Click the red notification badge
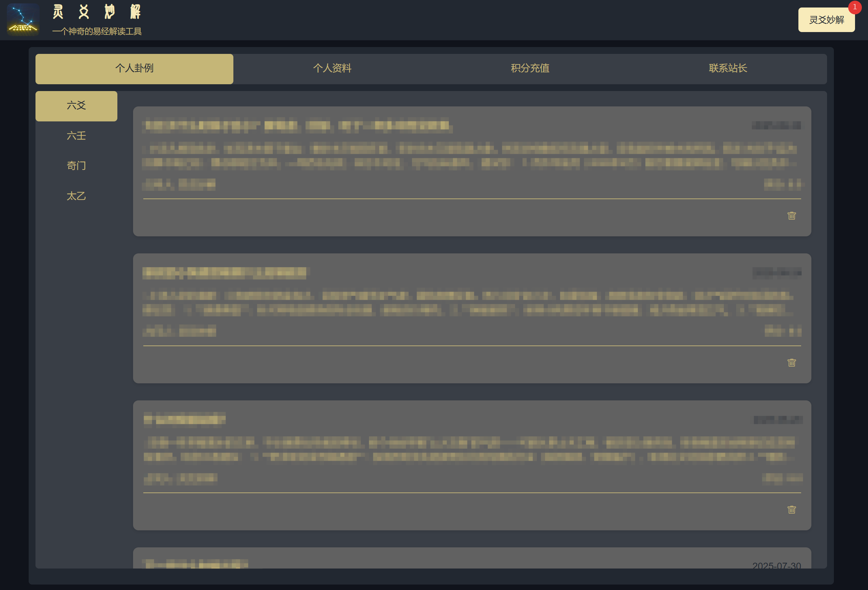 [x=855, y=7]
